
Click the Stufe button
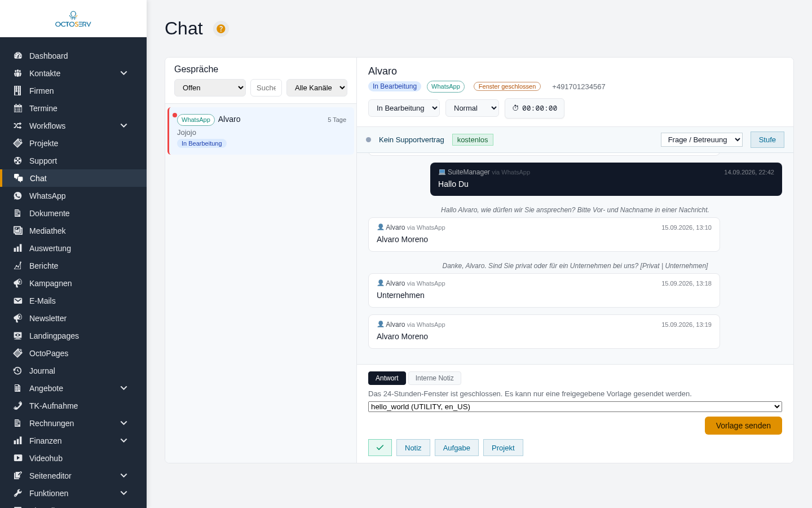click(767, 140)
